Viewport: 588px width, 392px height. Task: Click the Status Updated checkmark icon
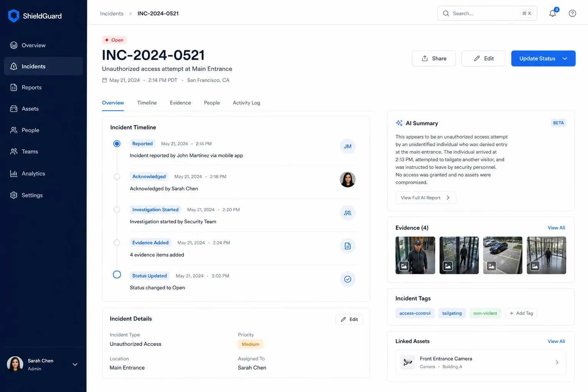(x=348, y=279)
